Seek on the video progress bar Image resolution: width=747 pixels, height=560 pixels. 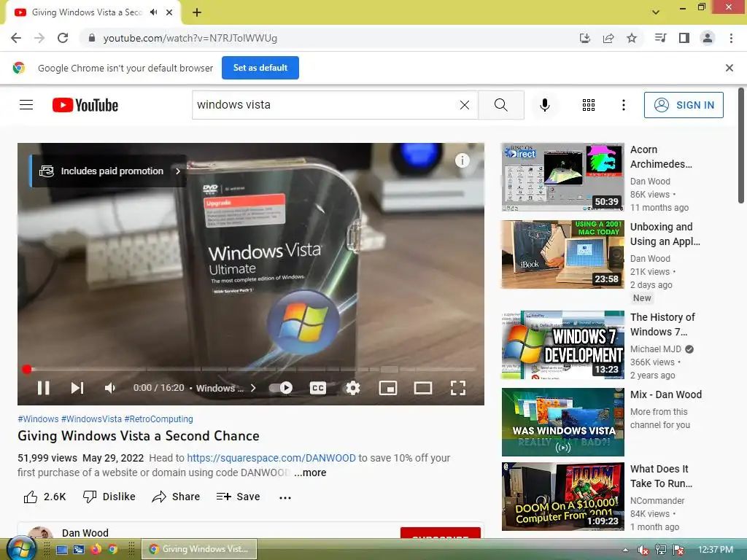[x=251, y=369]
